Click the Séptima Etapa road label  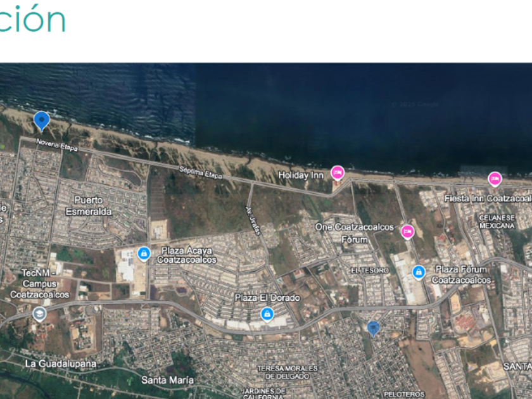tap(201, 173)
